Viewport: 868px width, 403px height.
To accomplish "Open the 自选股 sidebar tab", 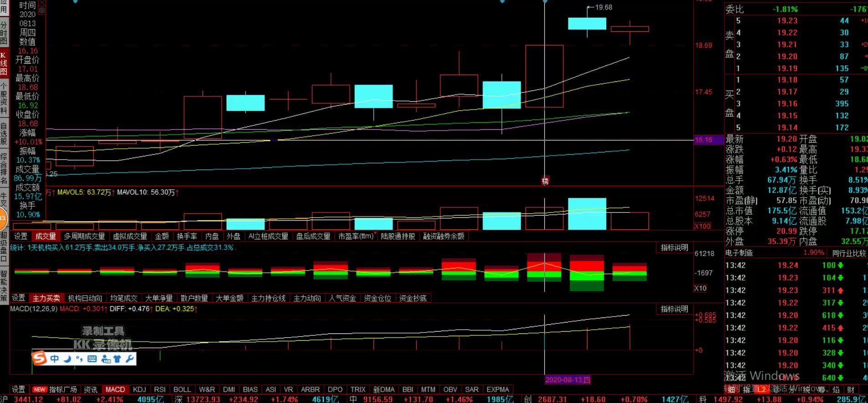I will [4, 133].
